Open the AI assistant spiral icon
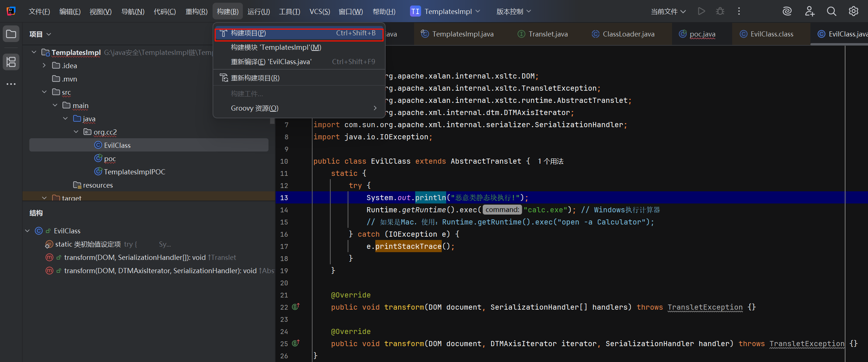The image size is (868, 362). (787, 11)
